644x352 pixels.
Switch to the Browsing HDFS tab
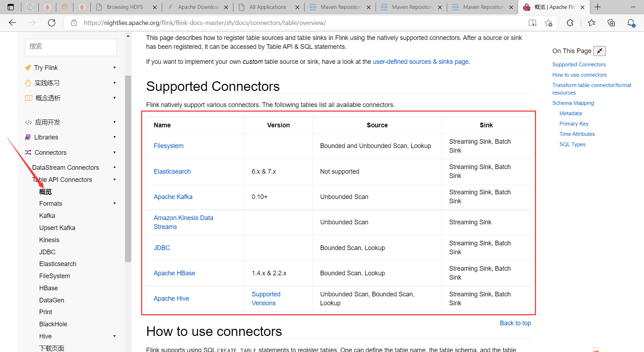pos(125,7)
